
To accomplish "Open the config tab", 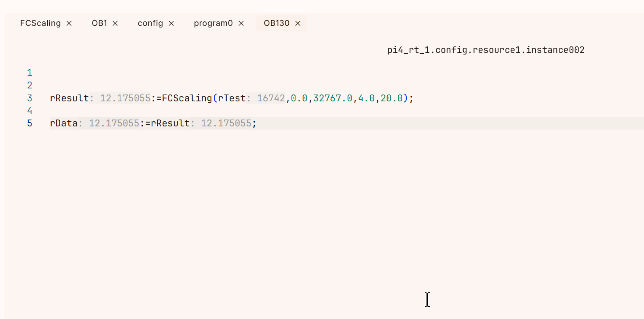I will pyautogui.click(x=150, y=23).
